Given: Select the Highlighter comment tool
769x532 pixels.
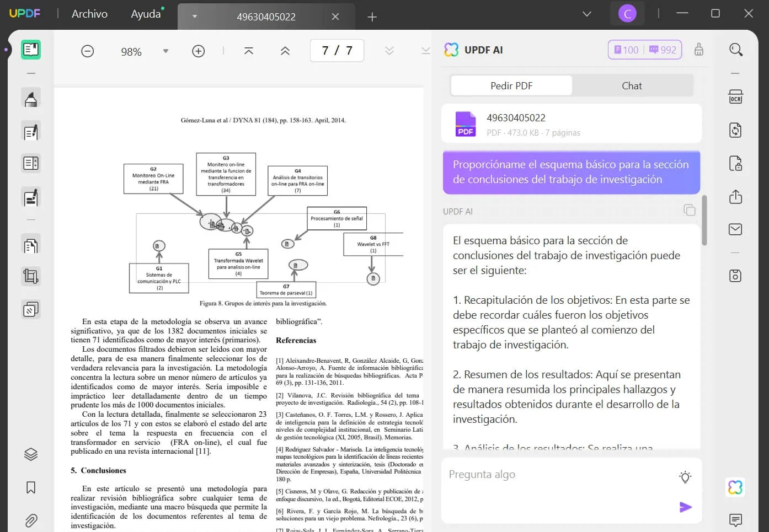Looking at the screenshot, I should (x=31, y=98).
